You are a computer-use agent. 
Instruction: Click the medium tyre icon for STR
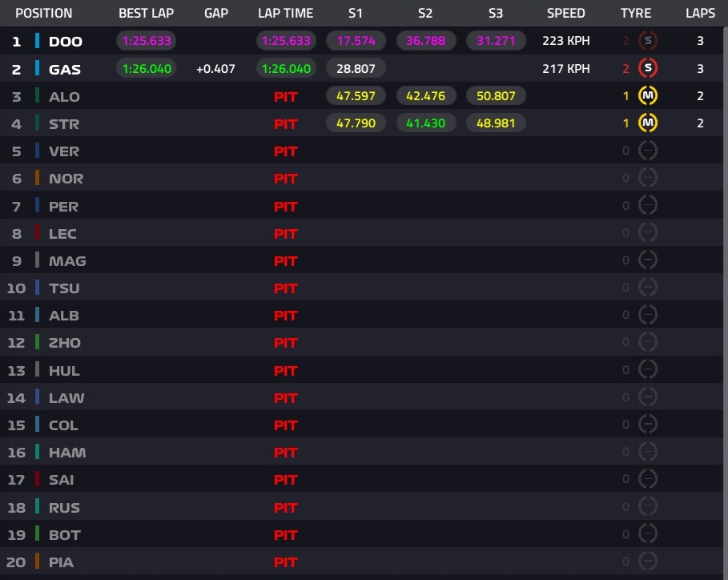[648, 123]
